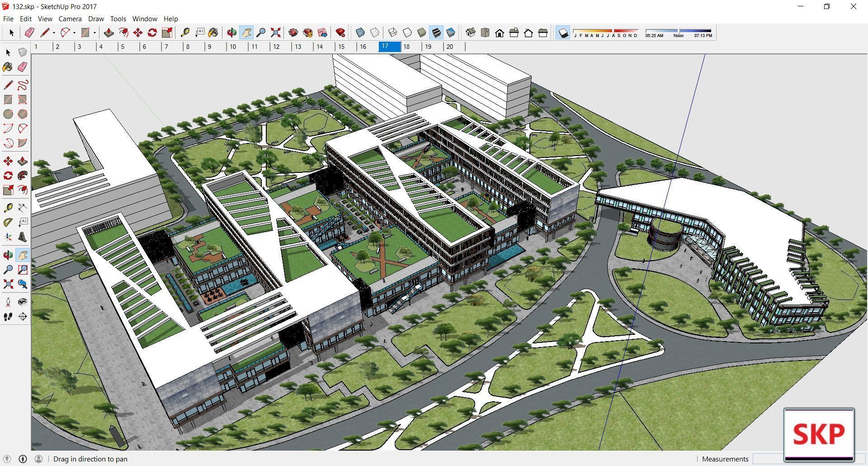Open the Line tool dropdown arrow
The image size is (868, 466).
54,32
